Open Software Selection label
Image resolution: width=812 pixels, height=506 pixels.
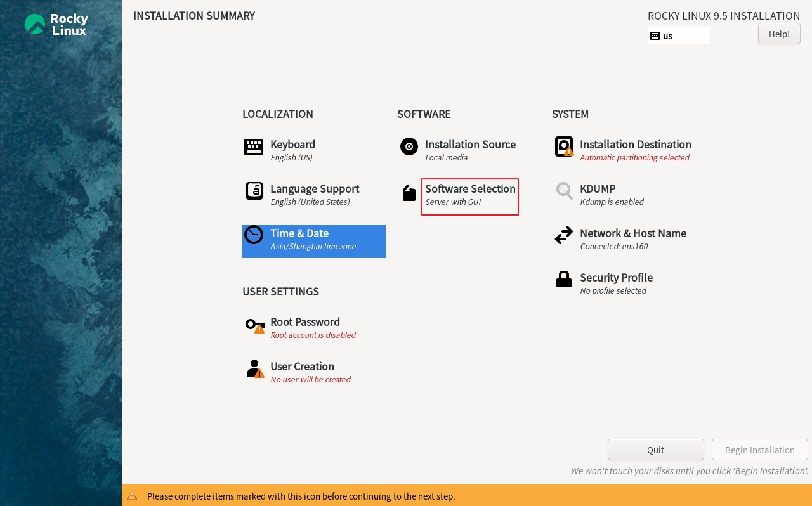click(x=470, y=189)
